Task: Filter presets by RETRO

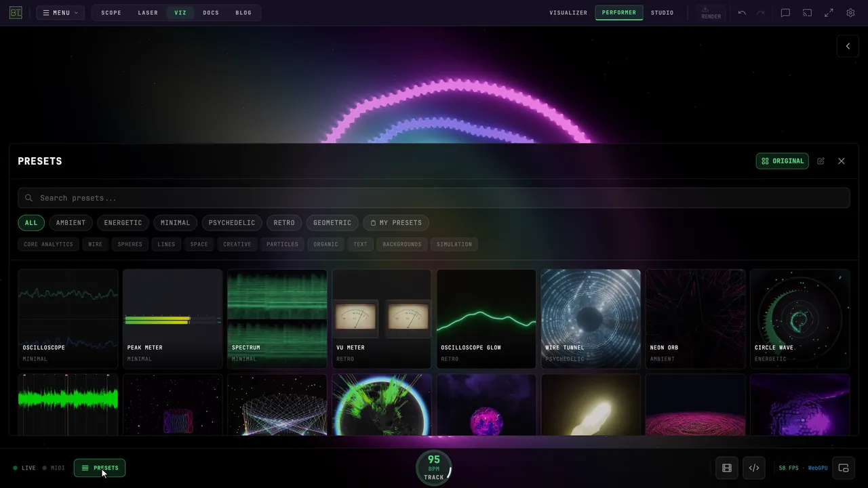Action: [x=284, y=223]
